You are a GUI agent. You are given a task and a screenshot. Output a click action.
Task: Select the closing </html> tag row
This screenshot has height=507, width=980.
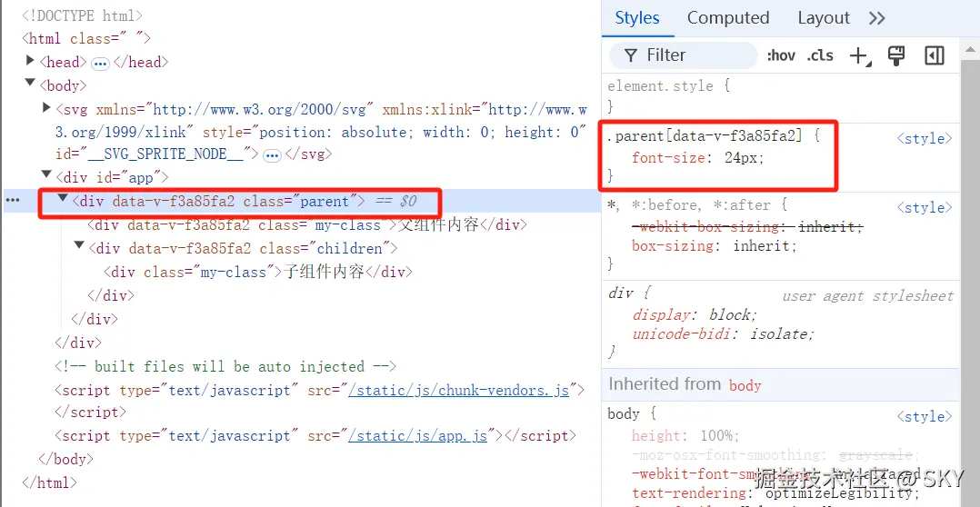49,482
